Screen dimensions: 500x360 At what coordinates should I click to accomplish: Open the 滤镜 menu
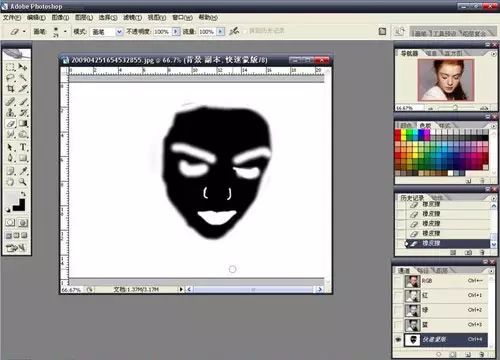coord(132,17)
